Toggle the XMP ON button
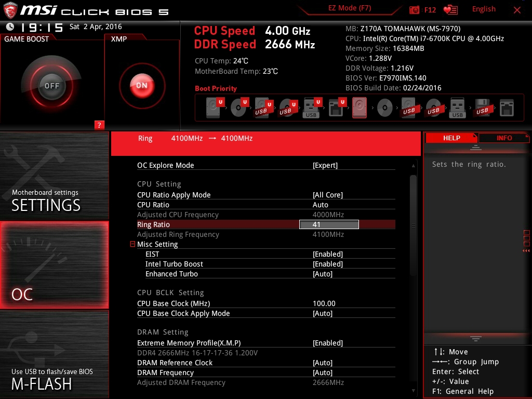This screenshot has width=532, height=399. click(x=142, y=86)
